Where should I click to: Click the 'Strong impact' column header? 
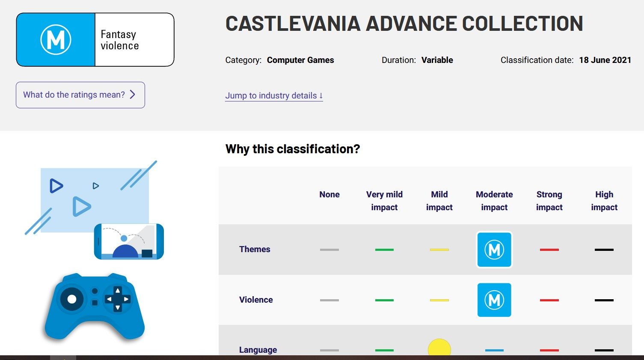click(x=549, y=201)
